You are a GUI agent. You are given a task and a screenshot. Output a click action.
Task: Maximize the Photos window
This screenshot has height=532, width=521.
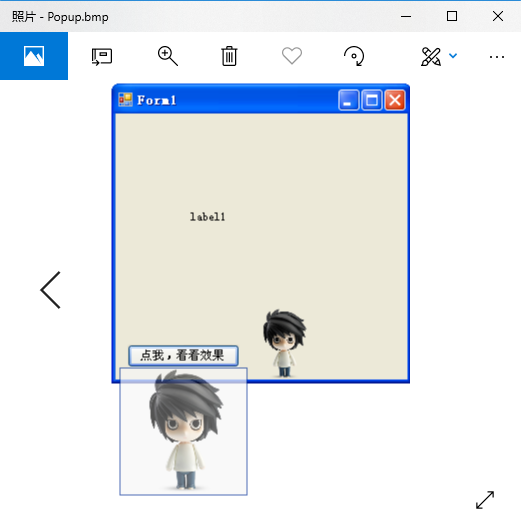[x=452, y=16]
